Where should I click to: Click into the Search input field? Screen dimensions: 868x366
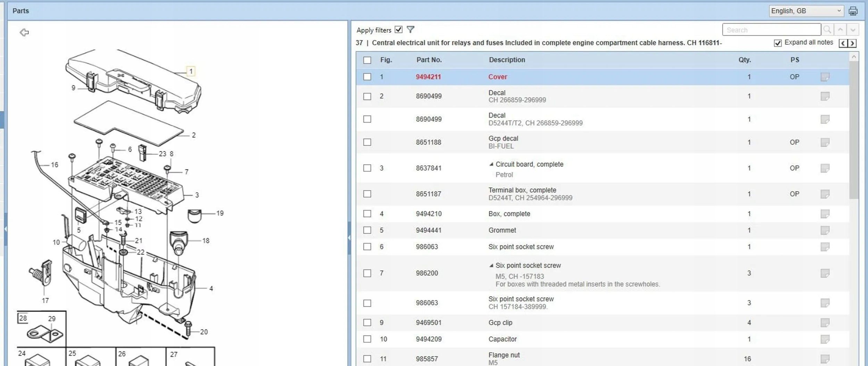(x=771, y=30)
